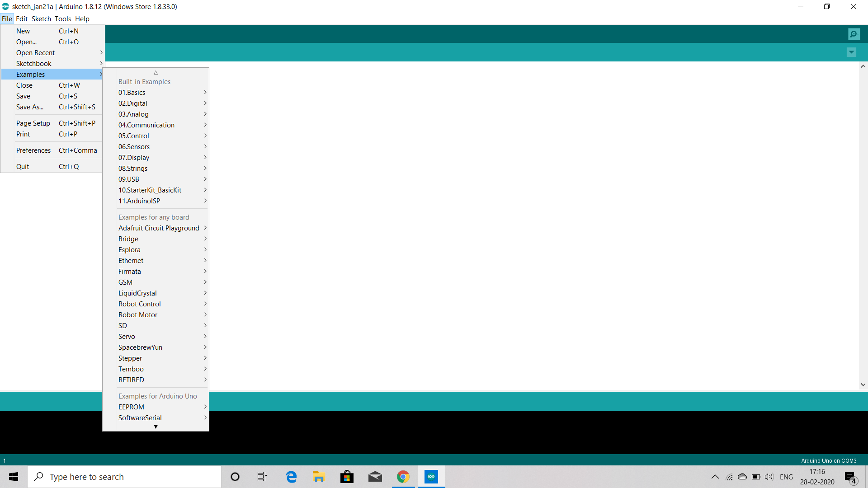Click the Task View taskbar icon
868x488 pixels.
tap(262, 477)
